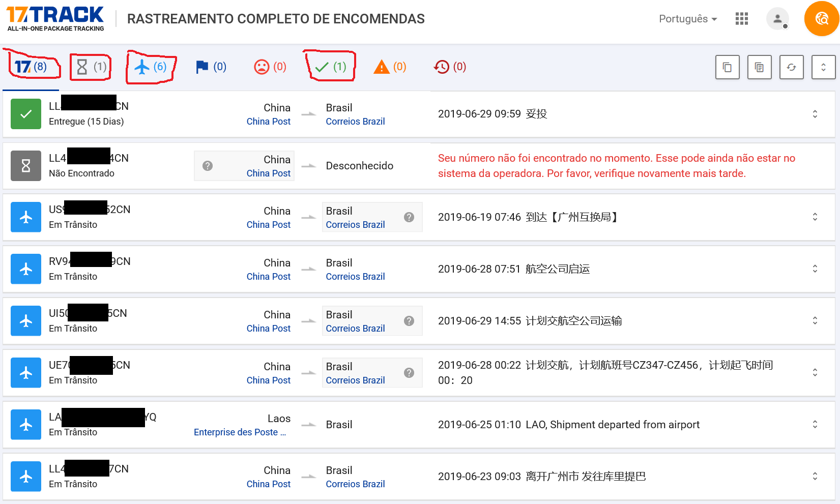Open the Português language dropdown
The image size is (840, 504).
pos(687,19)
